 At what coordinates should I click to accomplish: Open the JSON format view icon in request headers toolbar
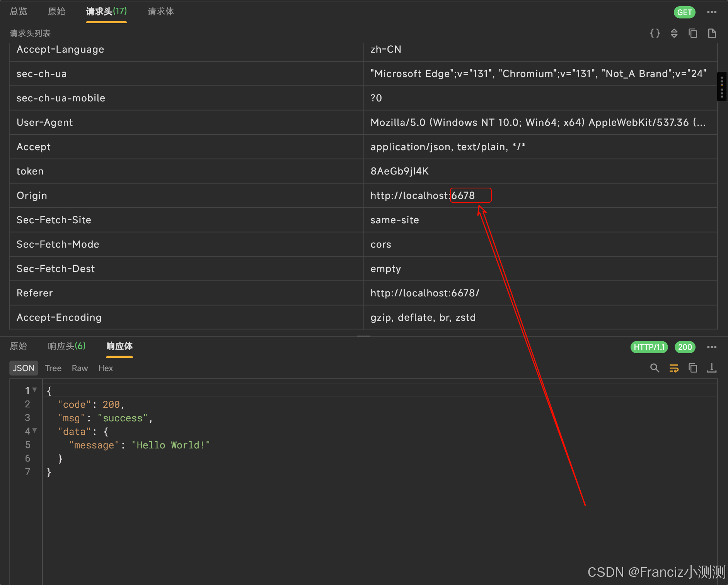tap(655, 33)
